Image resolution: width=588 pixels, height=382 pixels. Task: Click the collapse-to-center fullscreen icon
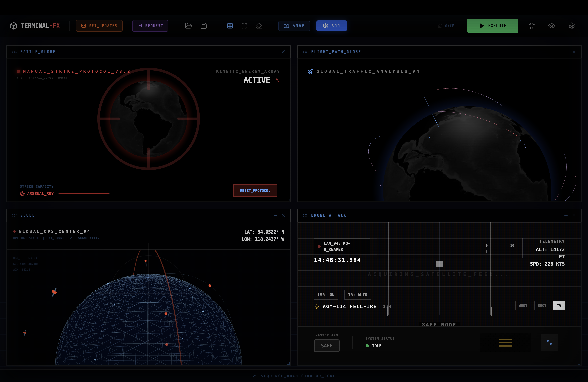click(x=532, y=26)
